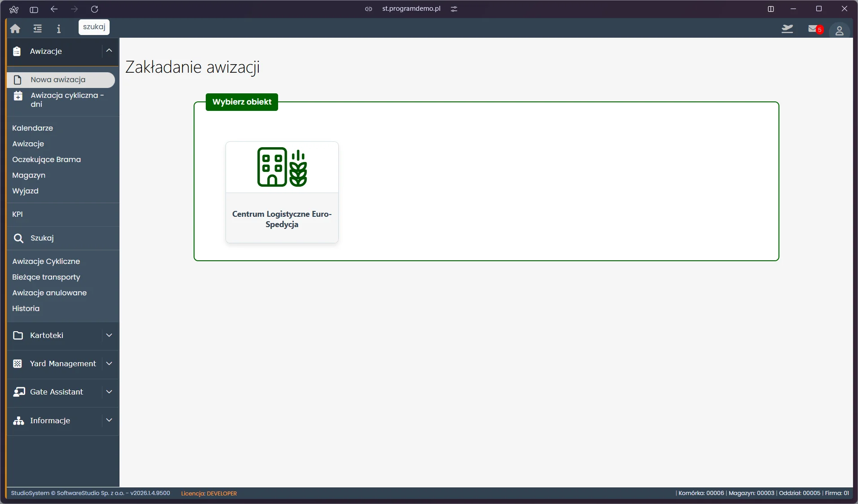Open the KPI entry
Screen dimensions: 858x504
tap(18, 214)
